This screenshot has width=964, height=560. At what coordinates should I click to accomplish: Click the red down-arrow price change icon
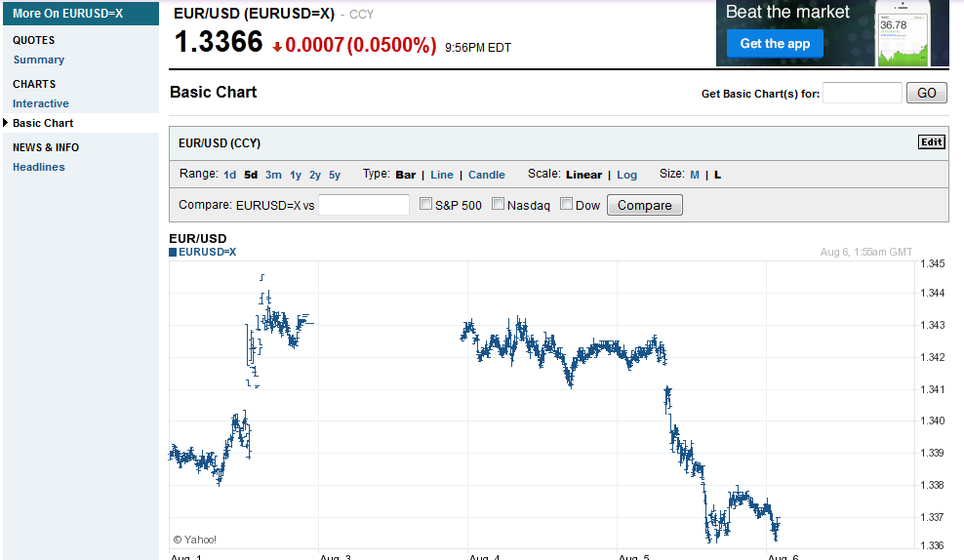point(277,47)
